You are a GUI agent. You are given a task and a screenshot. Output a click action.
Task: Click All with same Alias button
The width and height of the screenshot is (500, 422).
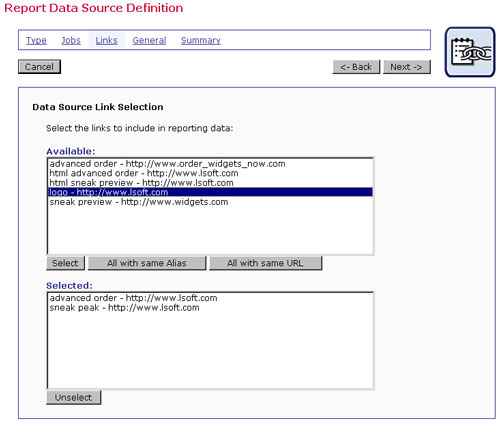point(147,263)
